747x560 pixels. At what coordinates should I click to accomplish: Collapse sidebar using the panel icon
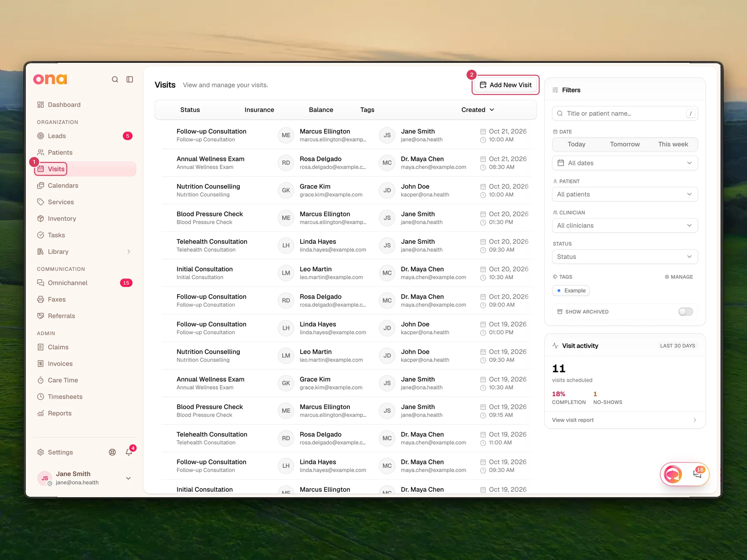130,79
